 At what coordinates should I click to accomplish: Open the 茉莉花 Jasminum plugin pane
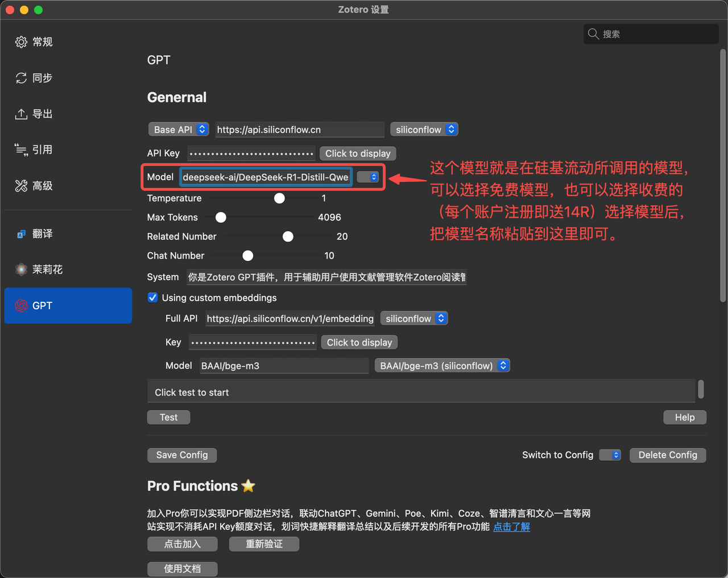68,269
